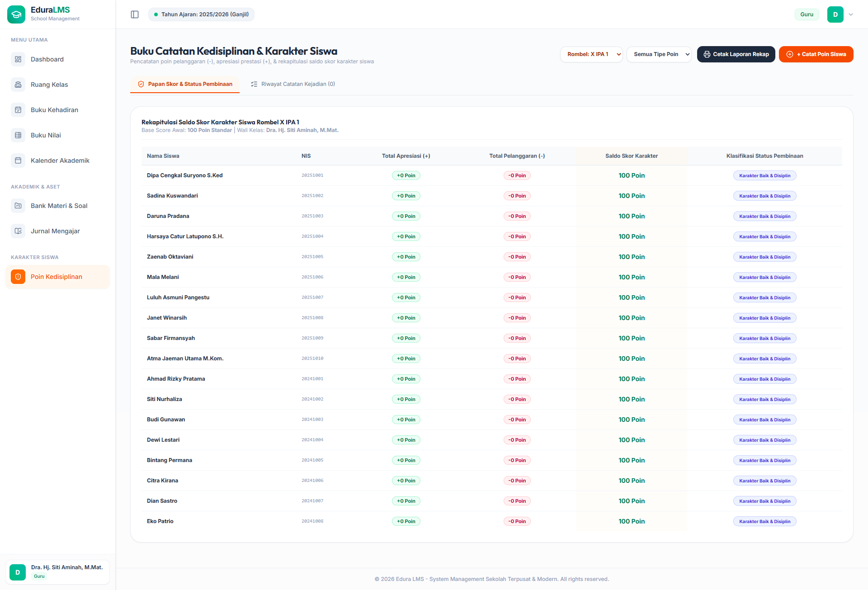The image size is (868, 590).
Task: Toggle the sidebar panel icon
Action: point(135,14)
